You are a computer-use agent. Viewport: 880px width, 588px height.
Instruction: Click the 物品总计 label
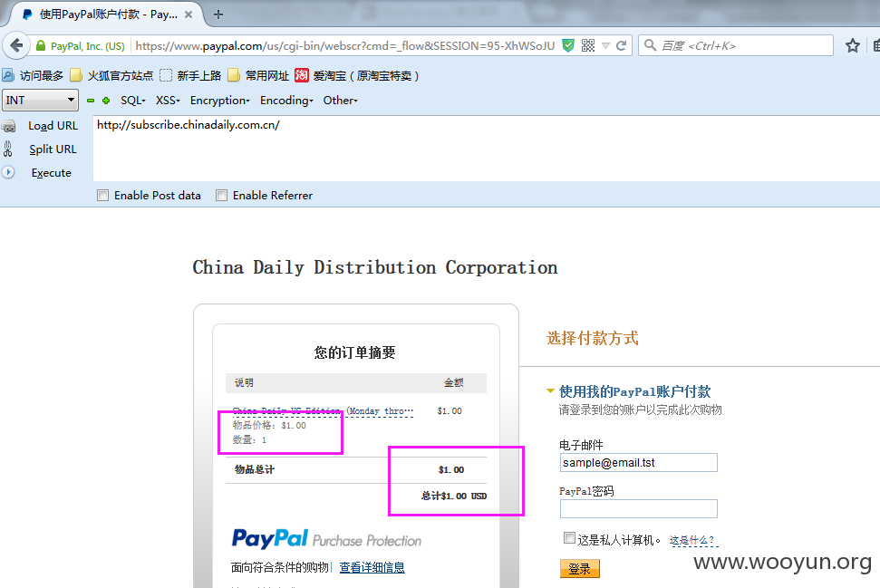255,469
